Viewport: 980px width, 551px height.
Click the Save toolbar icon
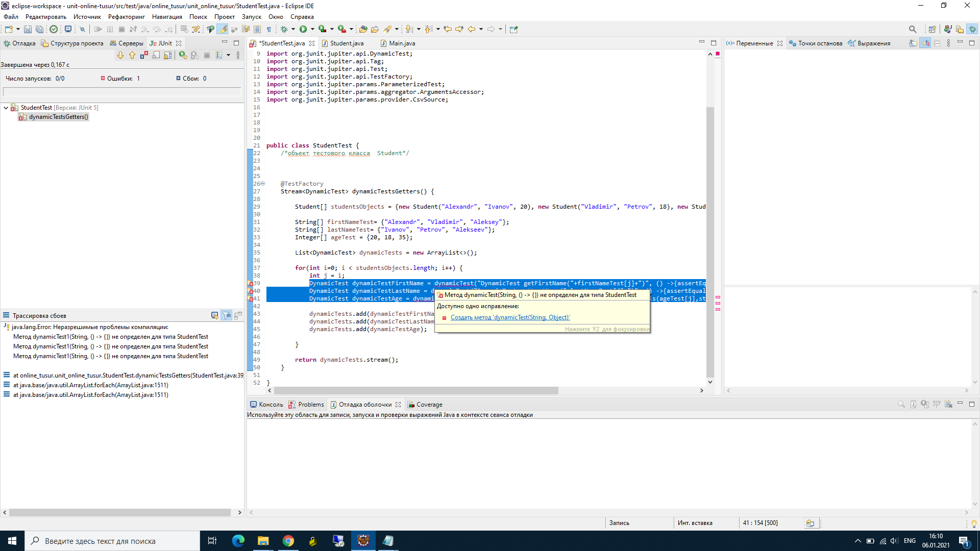[28, 29]
